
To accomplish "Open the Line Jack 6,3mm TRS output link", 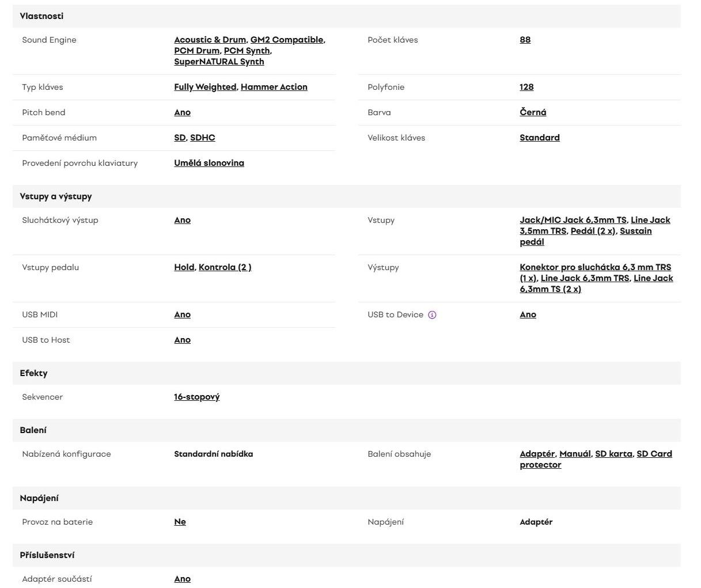I will click(x=585, y=278).
